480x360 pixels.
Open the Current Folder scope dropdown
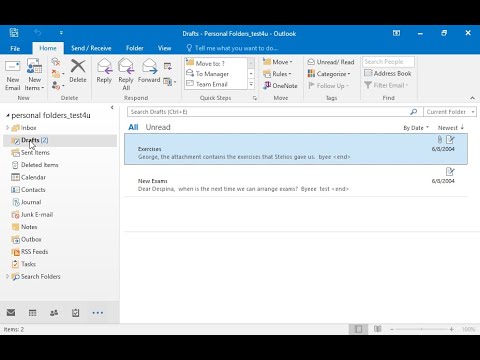click(450, 112)
